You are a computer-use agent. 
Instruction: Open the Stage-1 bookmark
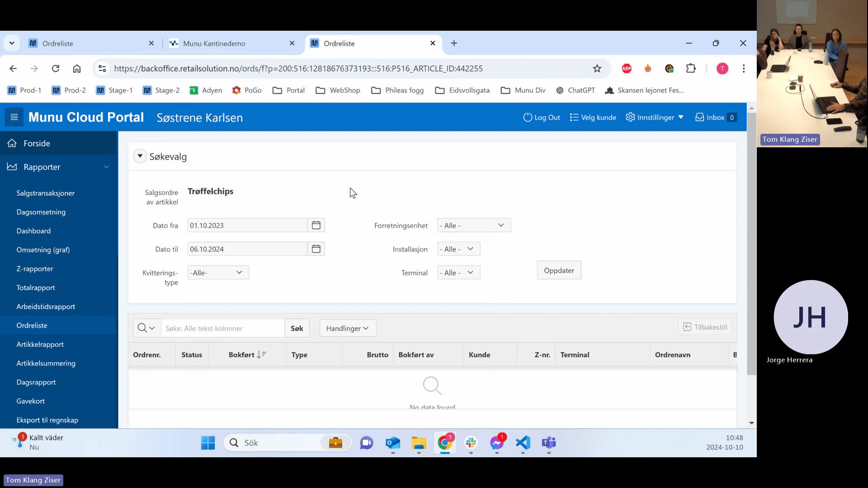pyautogui.click(x=114, y=90)
